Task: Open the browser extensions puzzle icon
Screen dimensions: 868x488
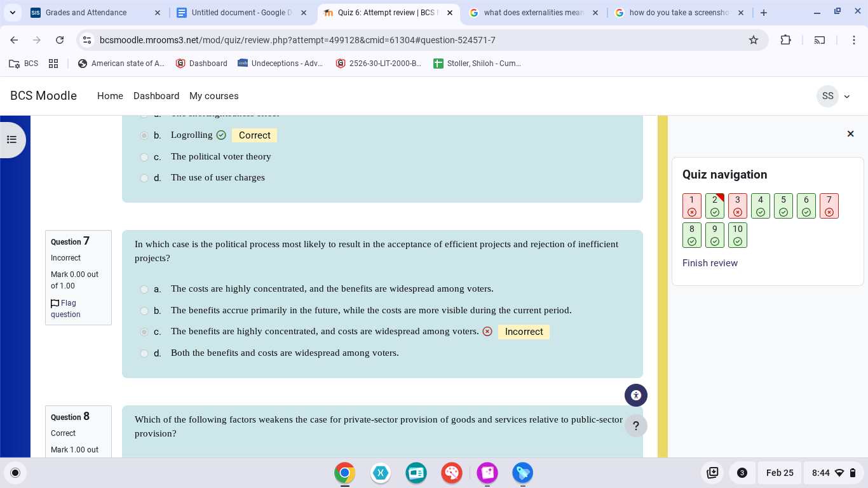Action: tap(786, 39)
